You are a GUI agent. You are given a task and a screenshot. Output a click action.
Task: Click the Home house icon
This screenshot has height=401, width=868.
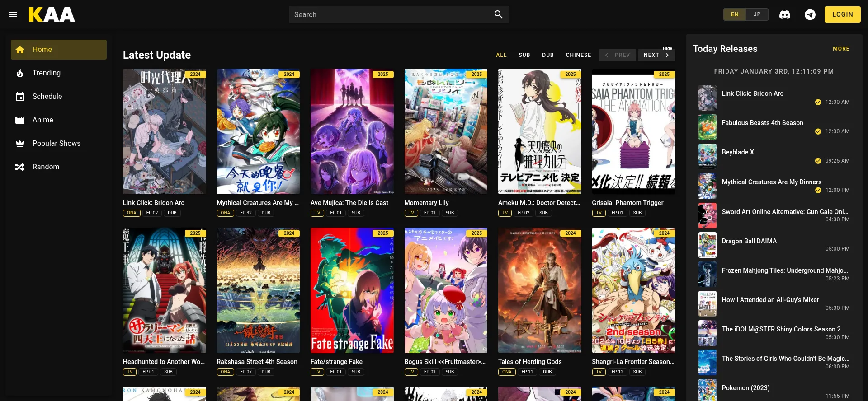[x=20, y=50]
